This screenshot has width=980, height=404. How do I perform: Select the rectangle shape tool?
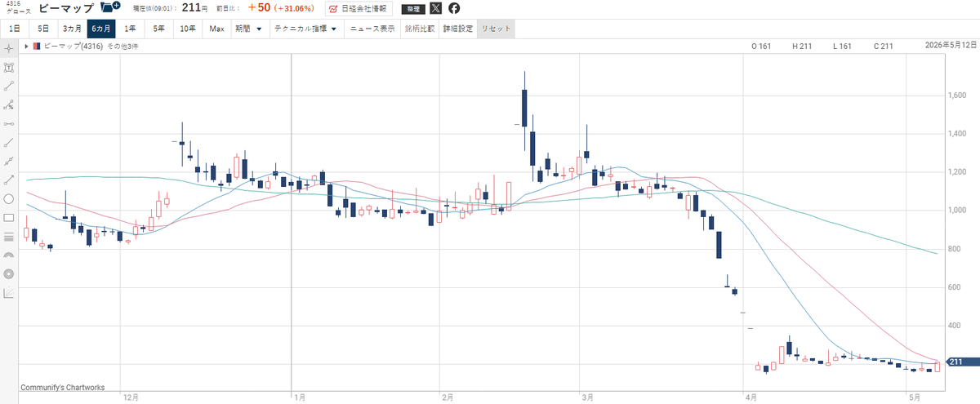click(x=9, y=217)
